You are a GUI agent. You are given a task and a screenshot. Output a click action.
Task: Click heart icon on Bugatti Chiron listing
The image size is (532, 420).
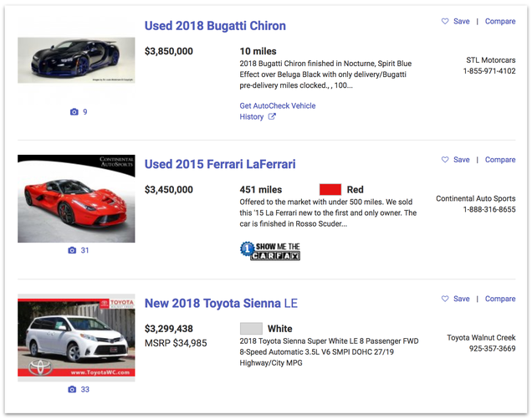[445, 22]
